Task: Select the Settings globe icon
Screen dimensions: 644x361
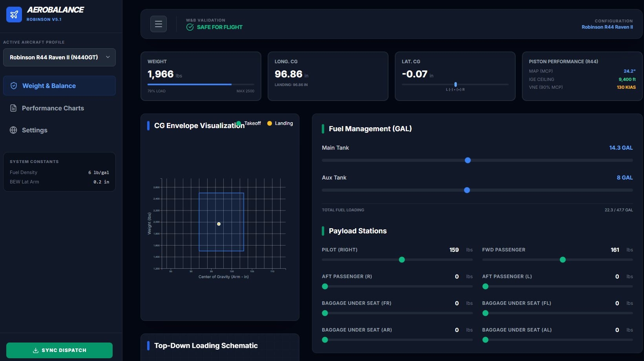Action: (13, 130)
